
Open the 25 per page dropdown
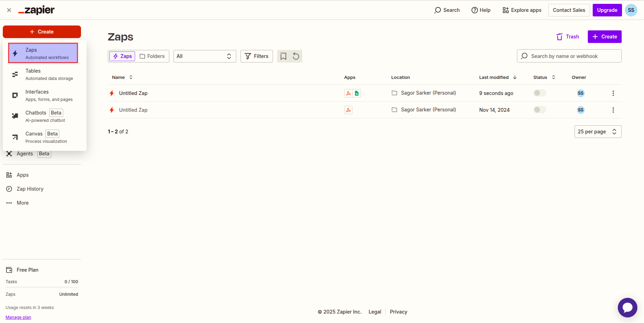[x=598, y=132]
